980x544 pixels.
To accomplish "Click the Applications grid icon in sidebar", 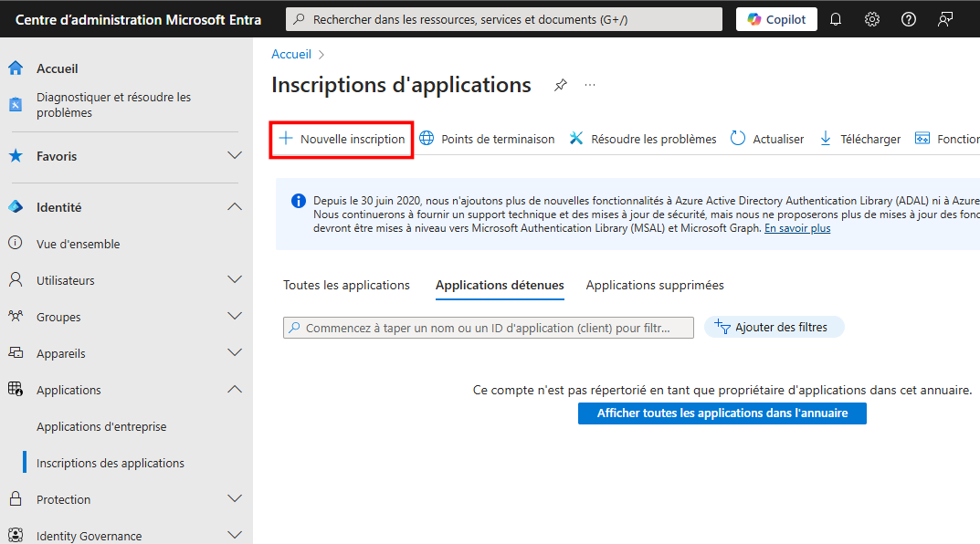I will [x=16, y=389].
